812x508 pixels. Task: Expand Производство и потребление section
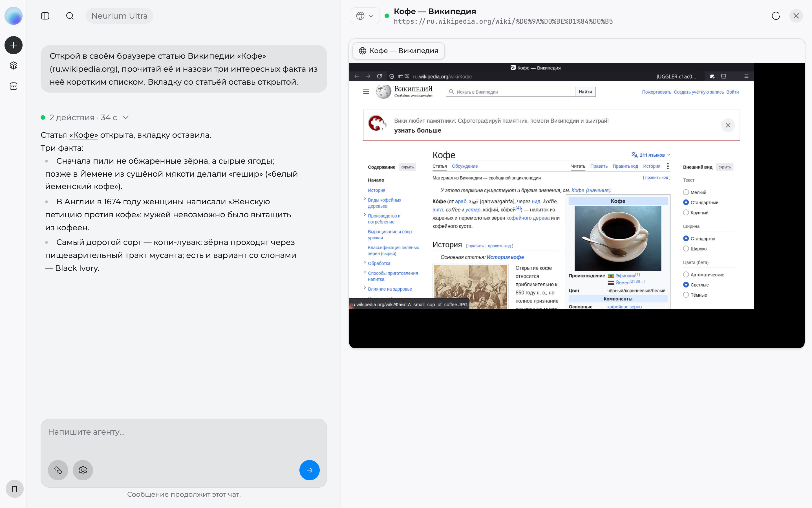365,215
